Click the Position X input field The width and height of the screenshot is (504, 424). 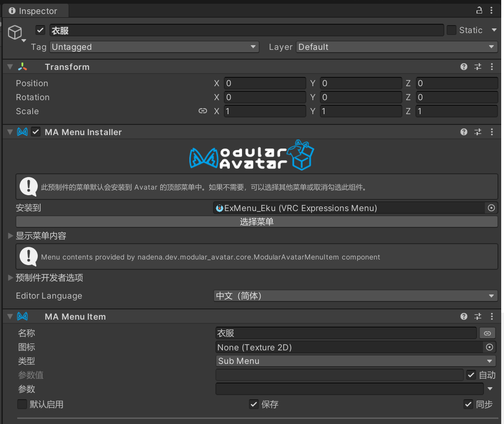(x=264, y=83)
